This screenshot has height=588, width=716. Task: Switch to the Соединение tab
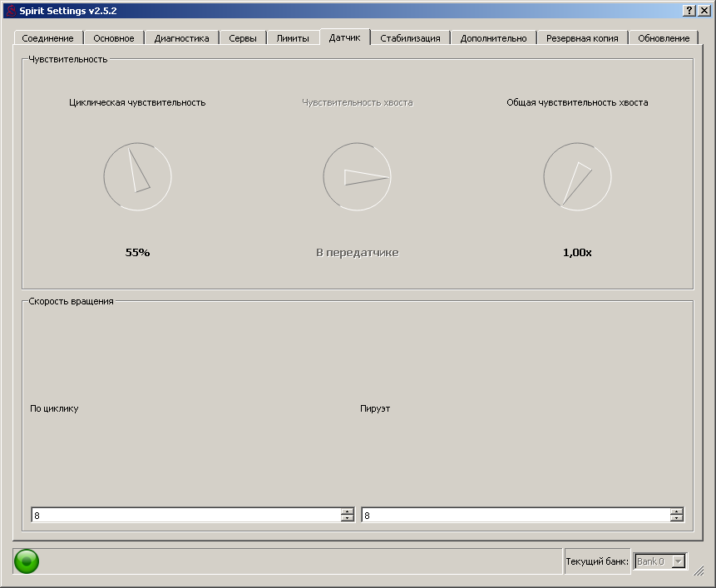click(47, 38)
